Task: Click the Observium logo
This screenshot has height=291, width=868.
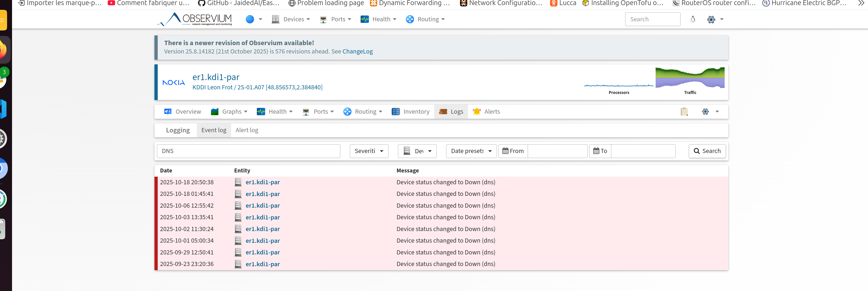Action: coord(195,19)
